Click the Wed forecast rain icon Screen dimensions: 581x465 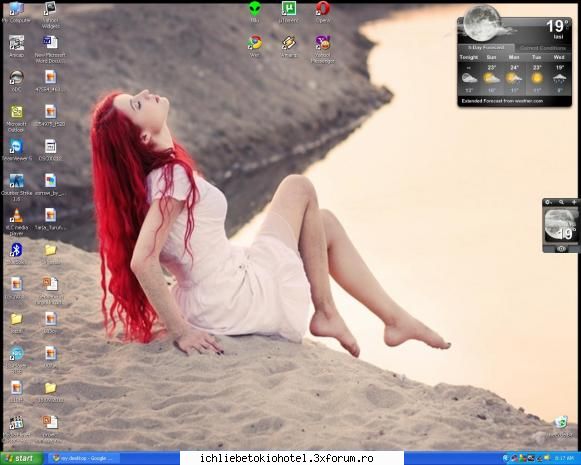pos(559,78)
